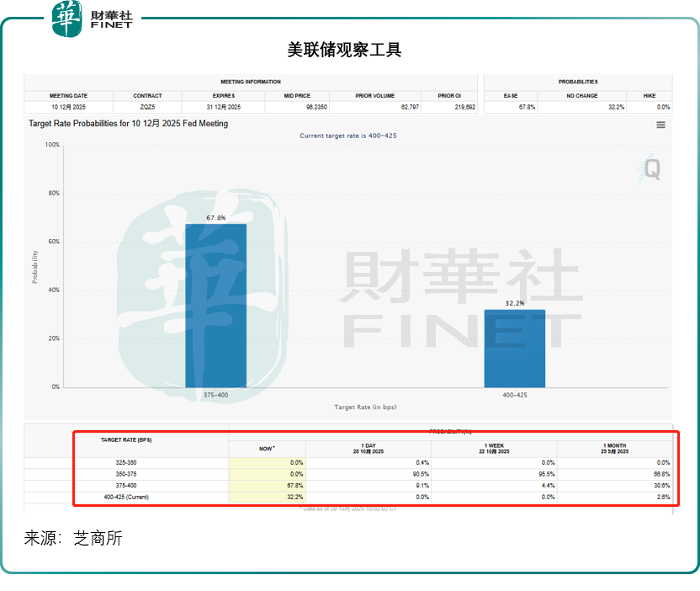The width and height of the screenshot is (700, 591).
Task: Select the 32.2% bar for 400-425
Action: [x=514, y=348]
